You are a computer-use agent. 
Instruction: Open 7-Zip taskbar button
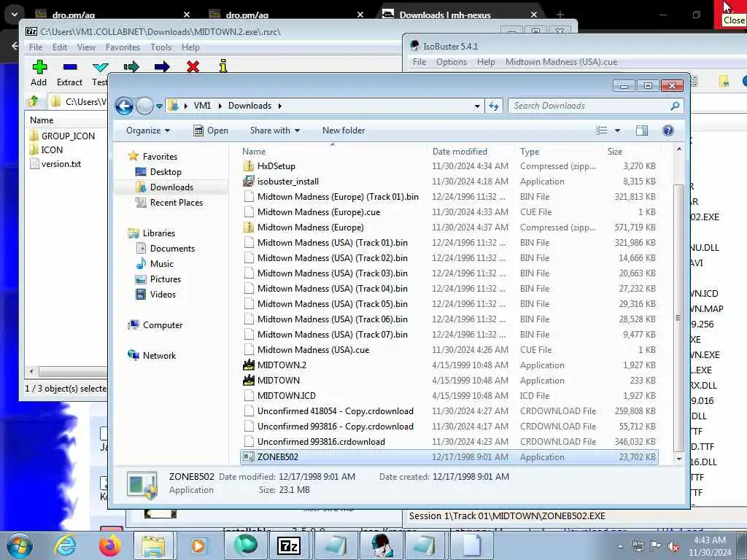click(x=288, y=545)
